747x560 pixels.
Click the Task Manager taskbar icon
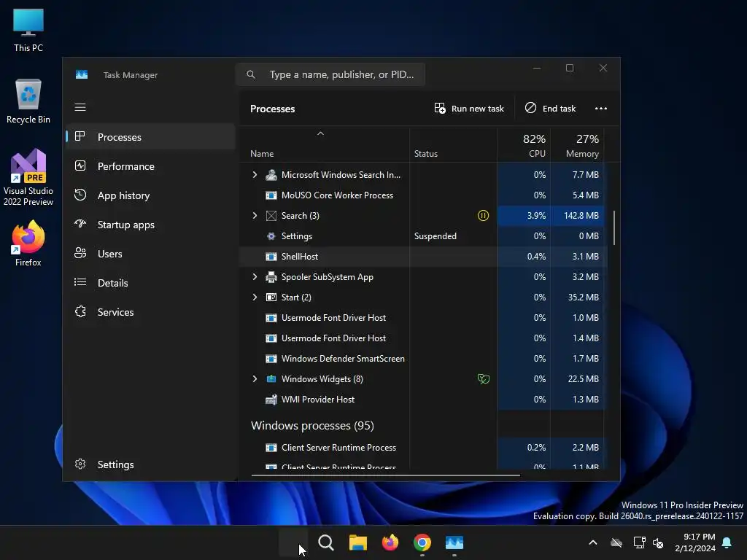454,542
